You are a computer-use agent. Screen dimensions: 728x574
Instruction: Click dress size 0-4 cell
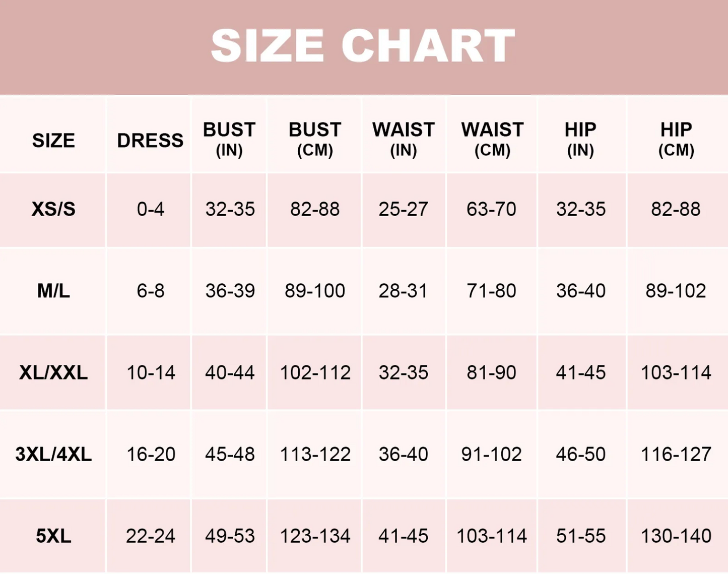[150, 209]
